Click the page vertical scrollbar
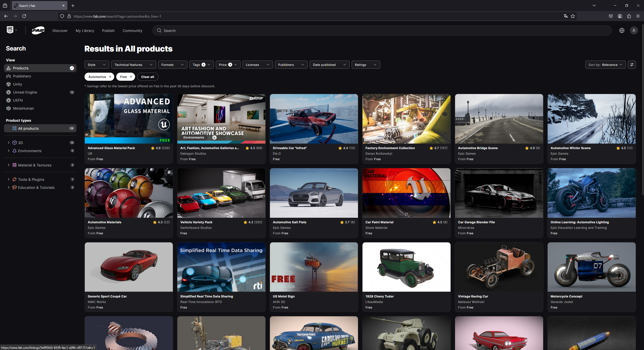Screen dimensions: 644x350 (x=642, y=109)
